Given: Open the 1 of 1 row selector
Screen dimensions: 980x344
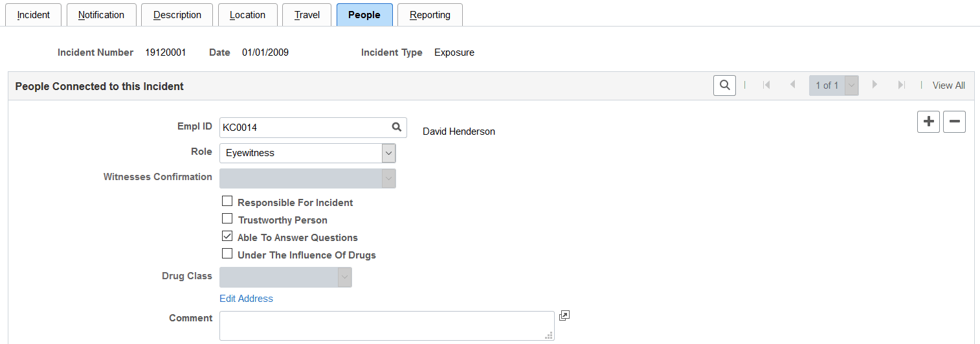Looking at the screenshot, I should point(834,86).
